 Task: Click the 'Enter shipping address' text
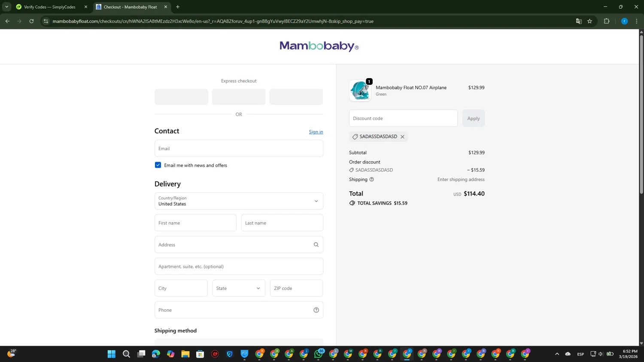click(461, 179)
